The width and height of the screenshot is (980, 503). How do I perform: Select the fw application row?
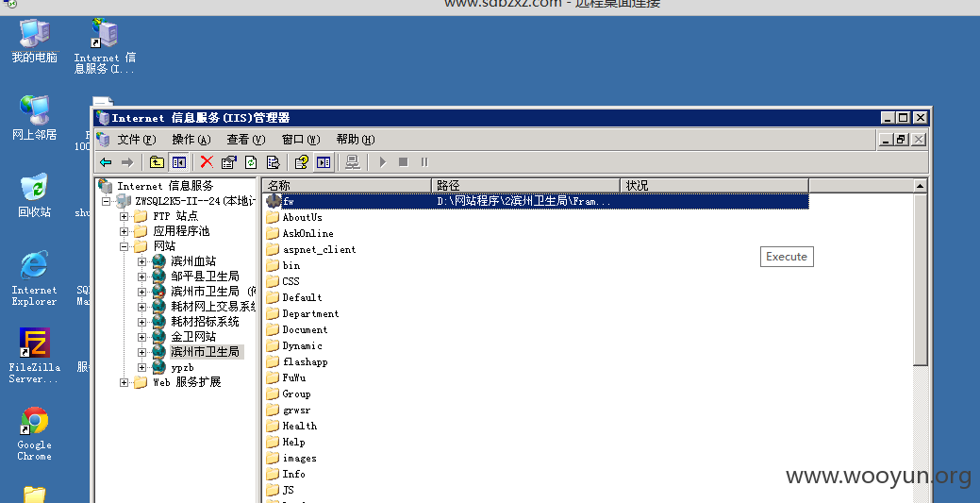[536, 201]
